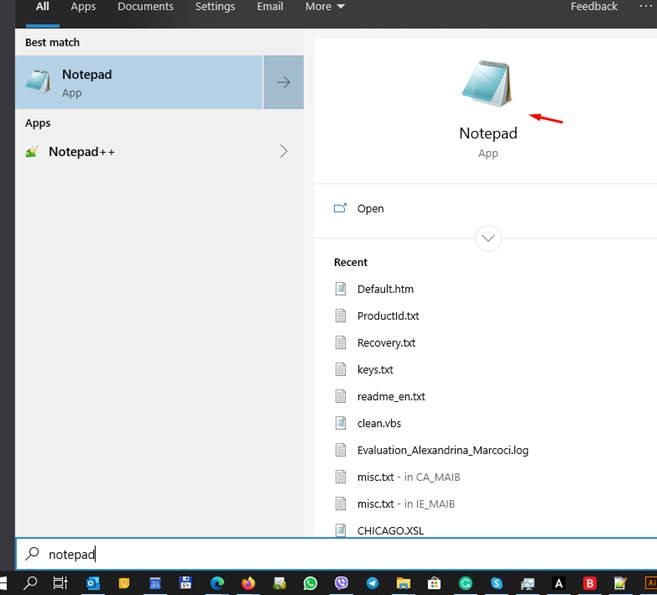
Task: Switch to the Documents search tab
Action: click(x=144, y=7)
